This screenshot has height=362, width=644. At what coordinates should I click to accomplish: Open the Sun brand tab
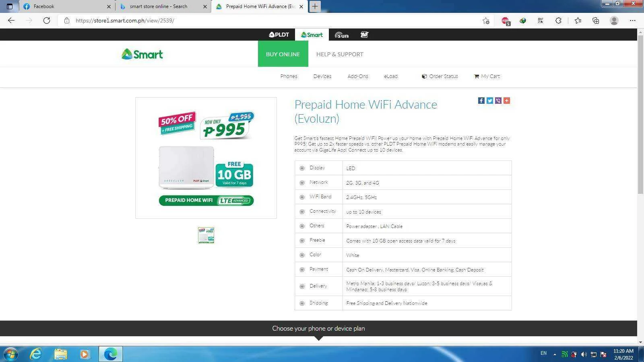pyautogui.click(x=341, y=35)
